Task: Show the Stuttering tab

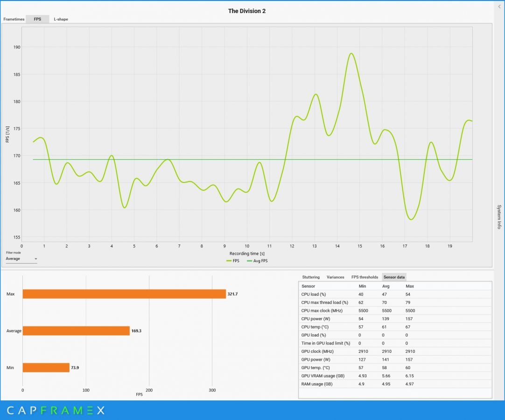Action: pos(311,277)
